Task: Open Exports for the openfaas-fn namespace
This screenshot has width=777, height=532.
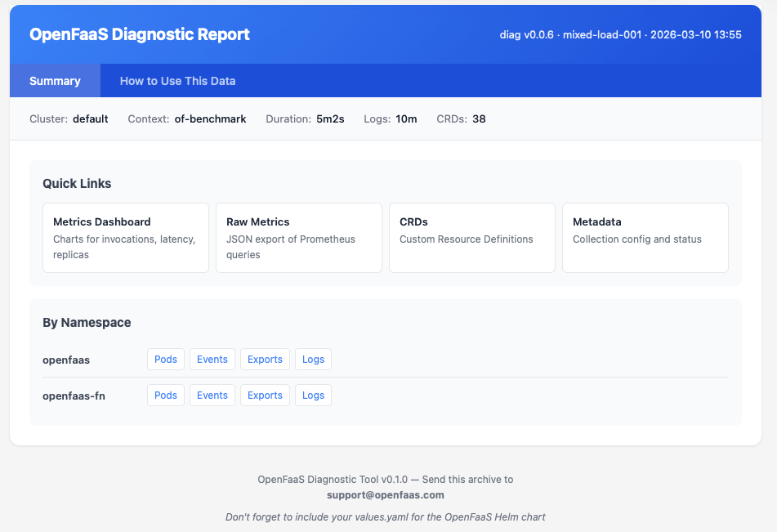Action: click(265, 395)
